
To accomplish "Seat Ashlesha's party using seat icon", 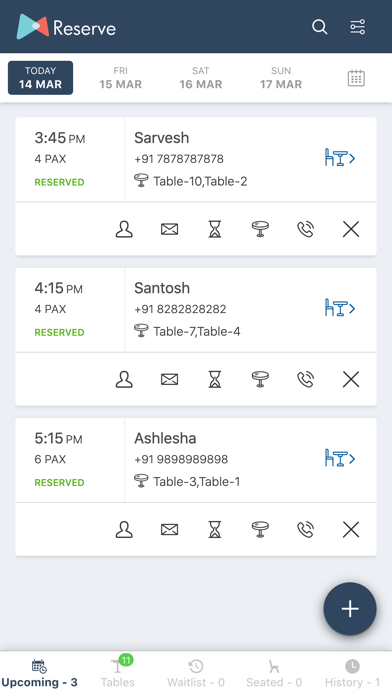I will (x=340, y=458).
